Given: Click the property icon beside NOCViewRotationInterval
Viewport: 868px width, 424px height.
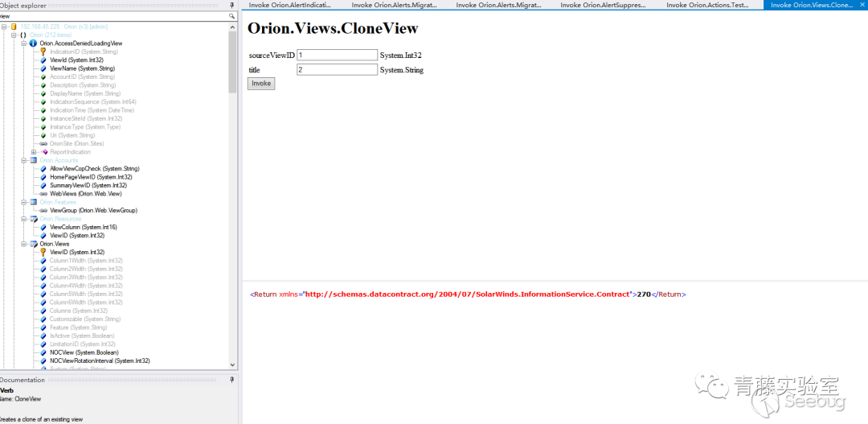Looking at the screenshot, I should (x=43, y=360).
